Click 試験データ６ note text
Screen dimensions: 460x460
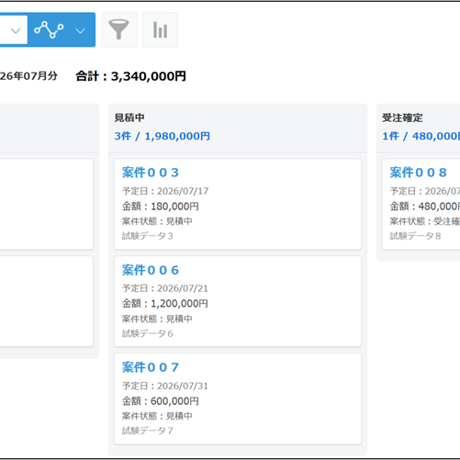coord(147,333)
